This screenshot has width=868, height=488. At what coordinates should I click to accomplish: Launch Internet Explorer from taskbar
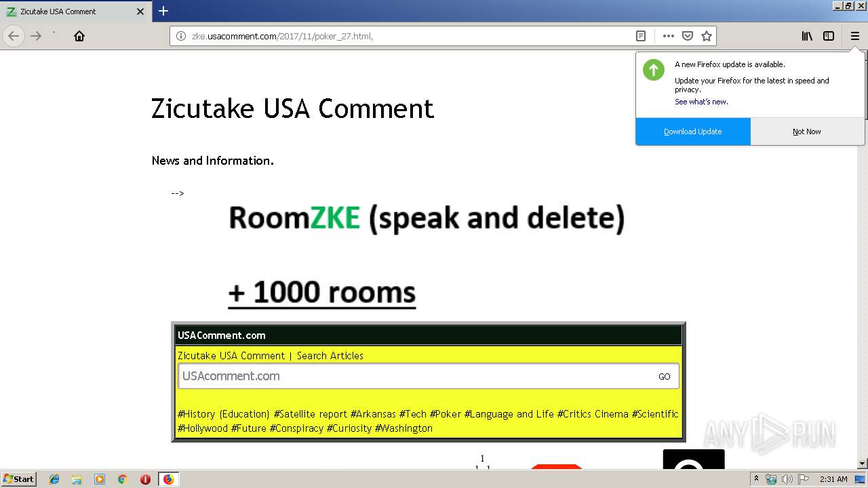tap(55, 479)
